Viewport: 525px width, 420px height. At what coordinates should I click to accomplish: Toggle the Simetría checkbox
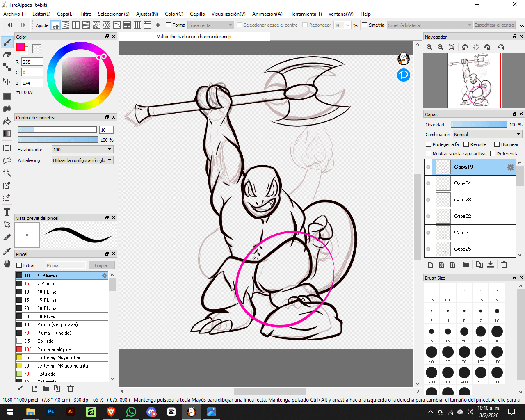click(364, 25)
